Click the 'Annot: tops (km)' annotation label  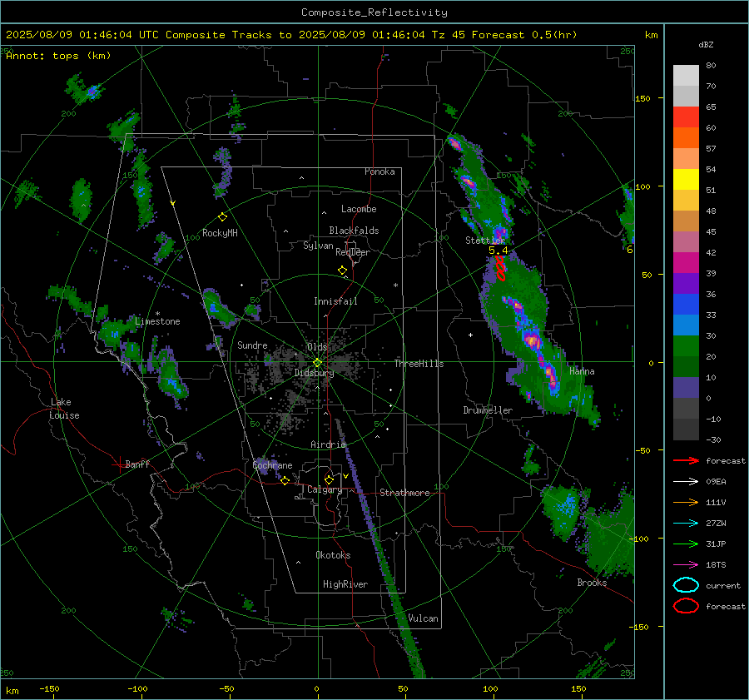point(58,56)
